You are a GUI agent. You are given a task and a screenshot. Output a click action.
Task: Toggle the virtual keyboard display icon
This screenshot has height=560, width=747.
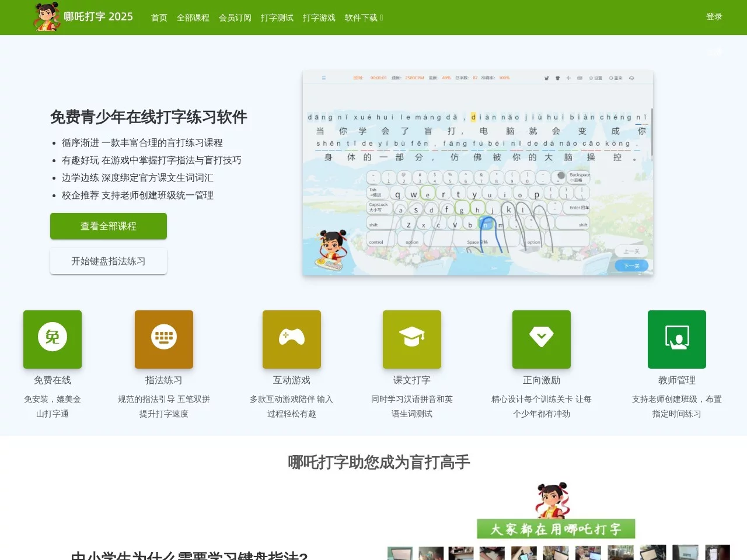point(580,78)
